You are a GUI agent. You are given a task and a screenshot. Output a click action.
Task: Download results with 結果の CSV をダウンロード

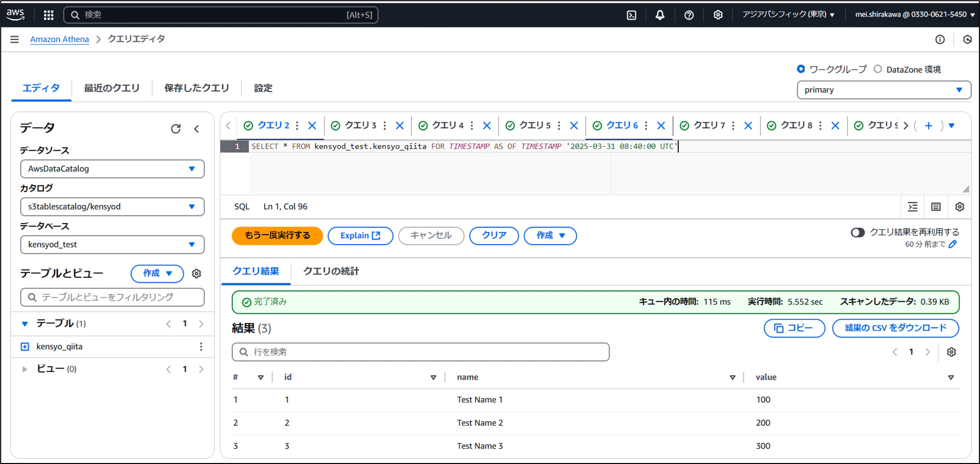point(895,328)
